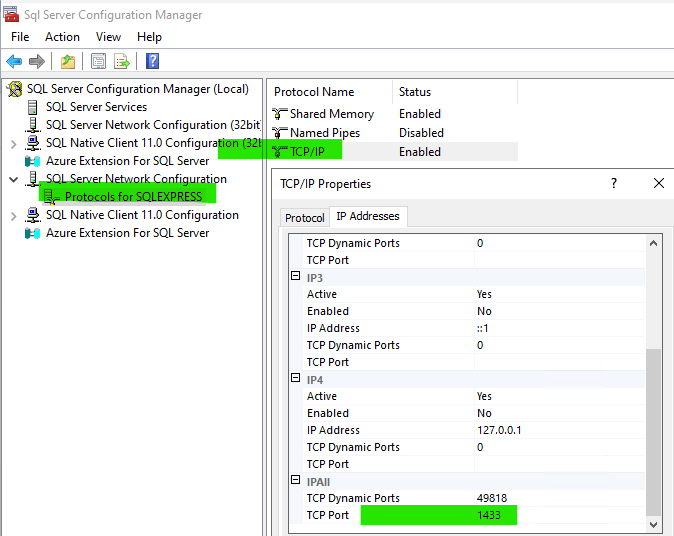Click the SQL Server Configuration Manager root icon

15,89
